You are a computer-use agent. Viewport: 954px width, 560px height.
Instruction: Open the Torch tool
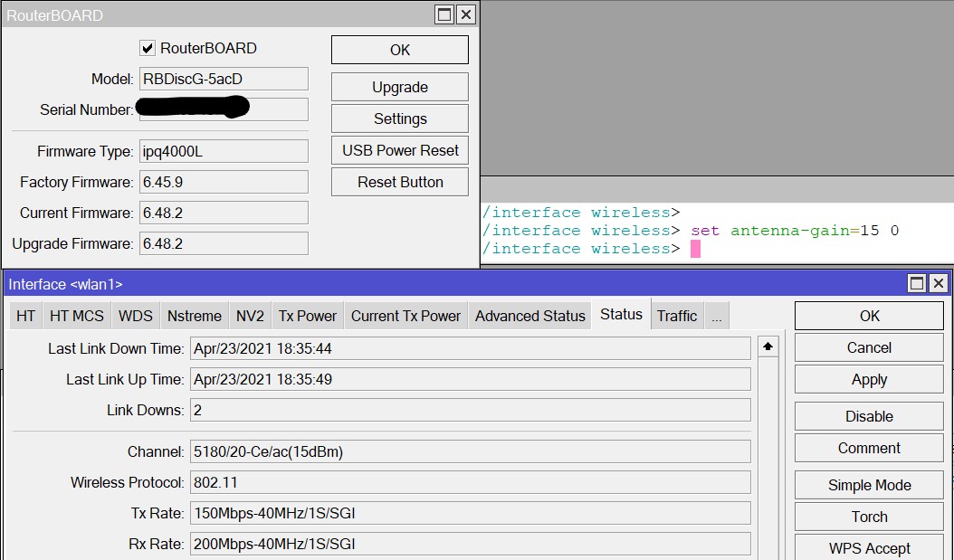pos(870,517)
